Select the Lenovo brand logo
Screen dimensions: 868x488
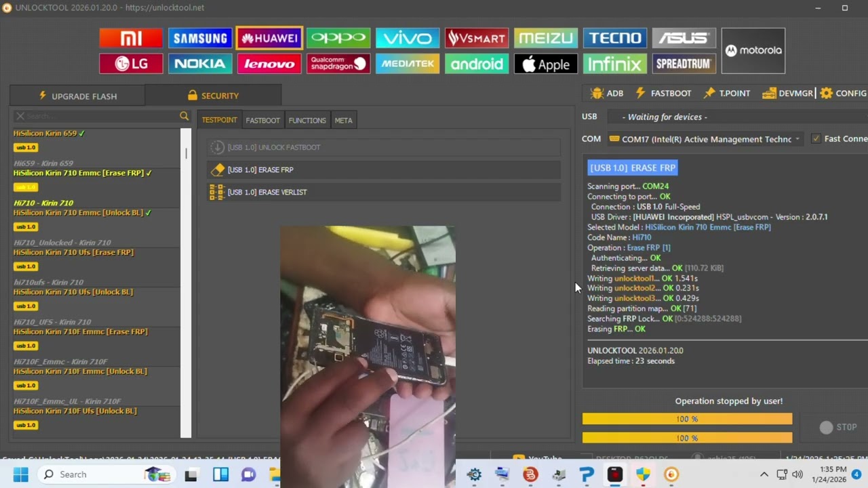tap(269, 64)
